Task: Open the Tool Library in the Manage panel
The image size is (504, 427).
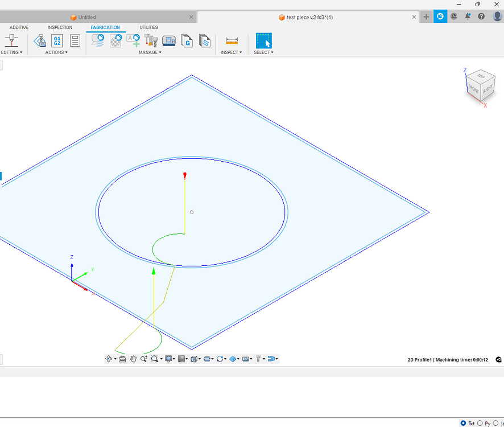Action: 151,40
